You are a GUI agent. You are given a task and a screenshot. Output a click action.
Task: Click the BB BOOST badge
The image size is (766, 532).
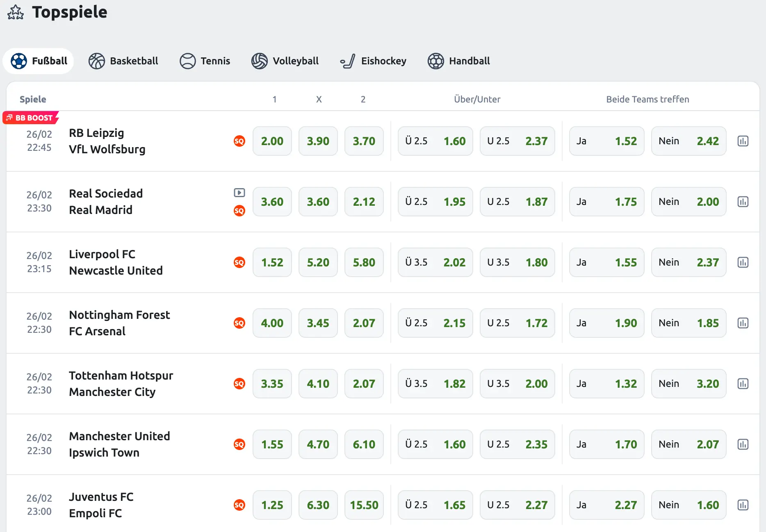coord(31,118)
